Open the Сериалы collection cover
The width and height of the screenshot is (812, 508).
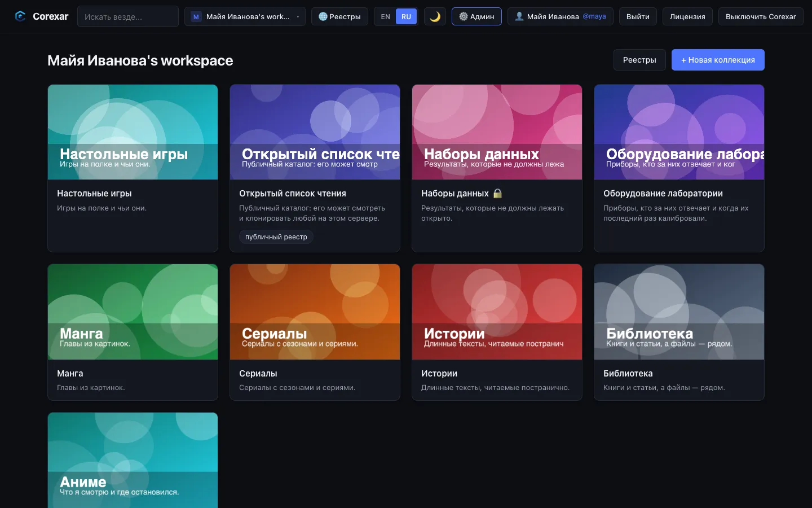point(315,312)
